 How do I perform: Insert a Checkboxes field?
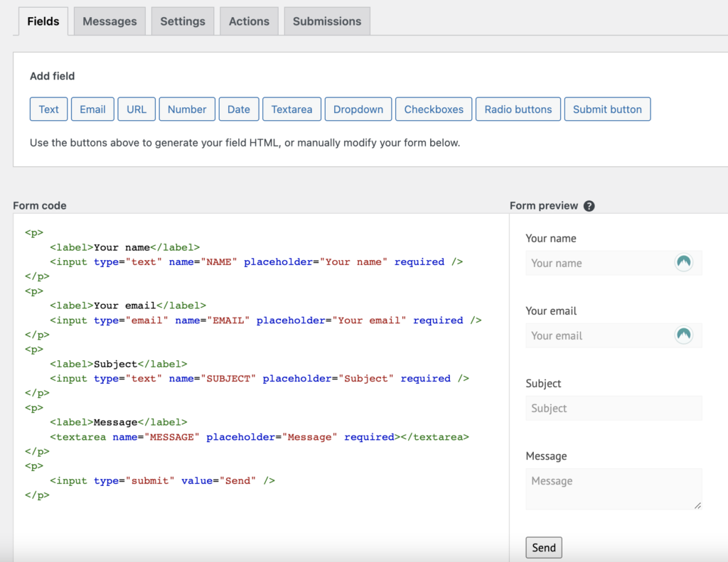coord(434,109)
